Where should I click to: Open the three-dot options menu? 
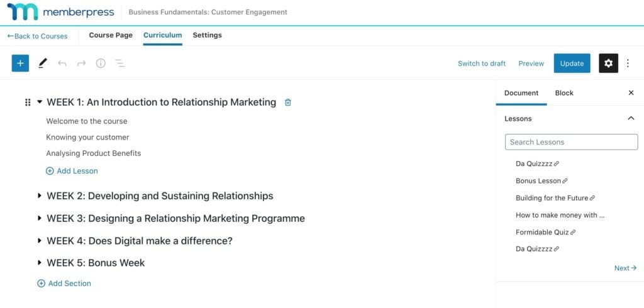(628, 63)
